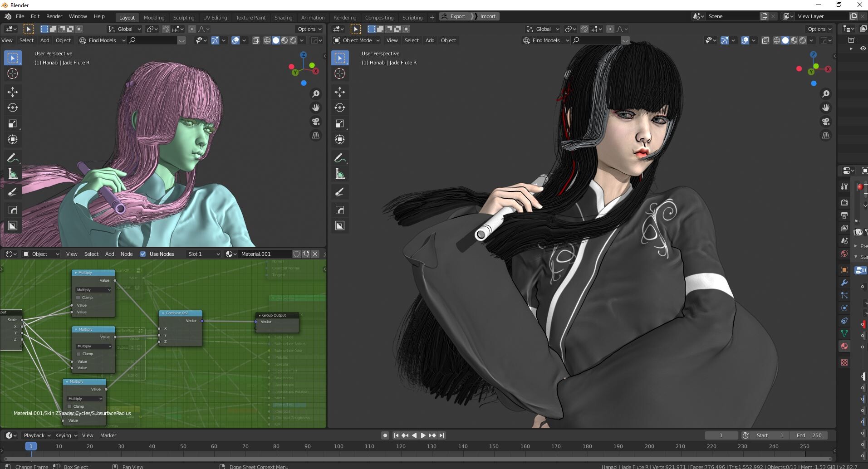Play animation forward

pyautogui.click(x=423, y=435)
